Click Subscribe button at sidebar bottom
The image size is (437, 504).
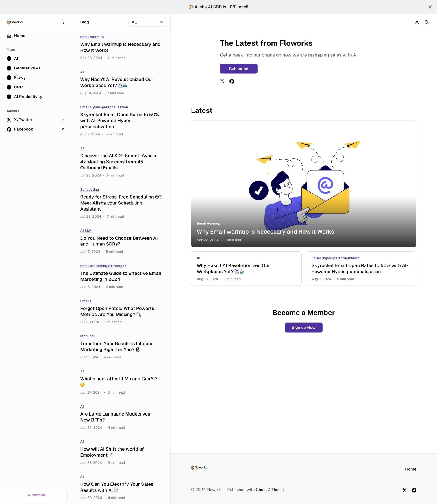tap(36, 495)
